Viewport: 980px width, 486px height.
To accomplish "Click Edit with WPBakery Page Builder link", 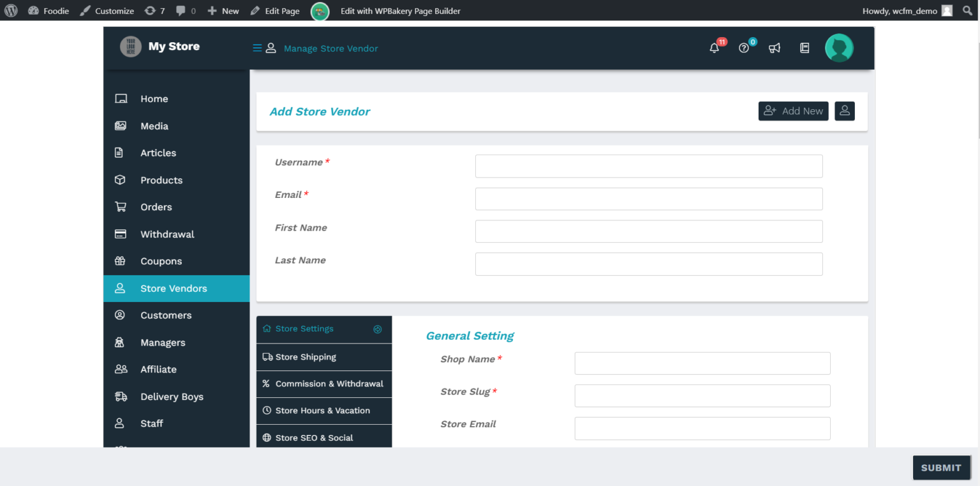I will tap(401, 11).
